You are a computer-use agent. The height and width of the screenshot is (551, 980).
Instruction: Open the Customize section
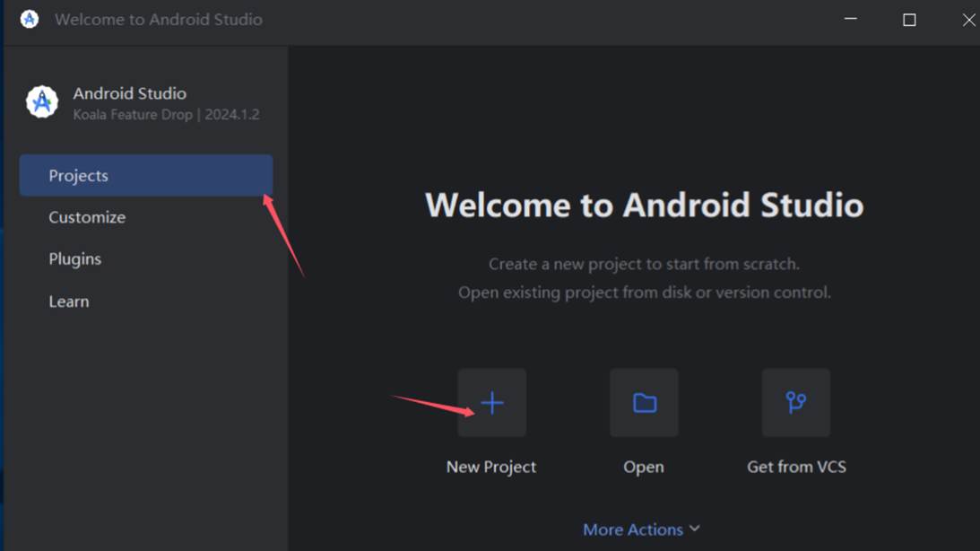pyautogui.click(x=87, y=217)
